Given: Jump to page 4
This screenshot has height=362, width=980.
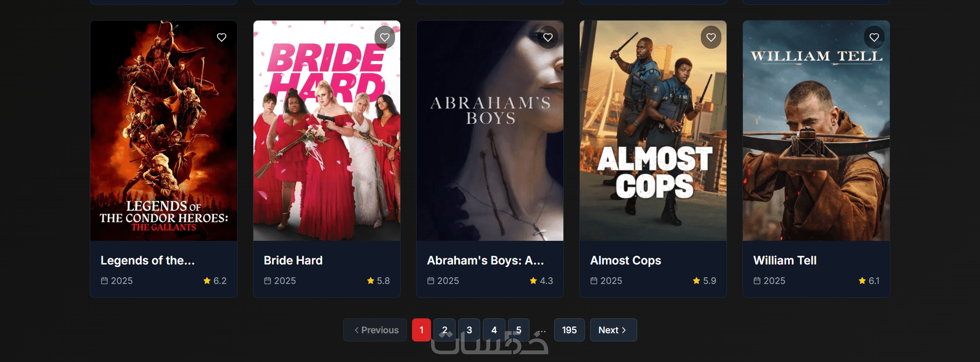Looking at the screenshot, I should pos(494,330).
